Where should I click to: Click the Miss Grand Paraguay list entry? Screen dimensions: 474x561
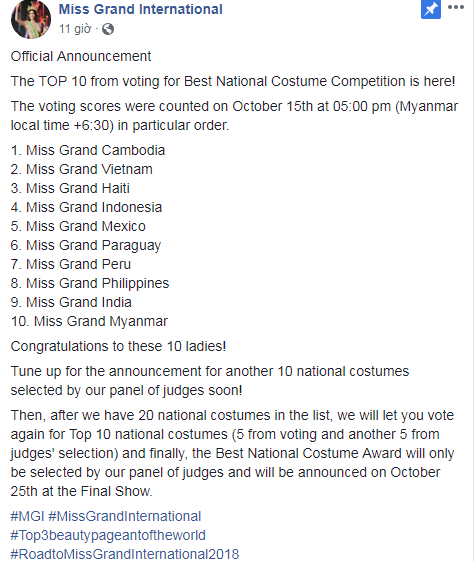click(86, 245)
